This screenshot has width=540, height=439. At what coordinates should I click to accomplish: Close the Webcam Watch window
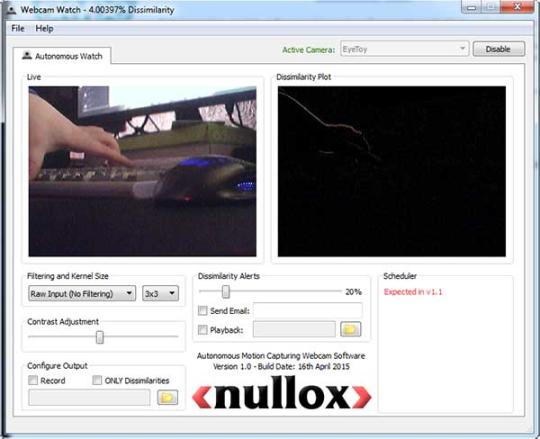[x=517, y=7]
